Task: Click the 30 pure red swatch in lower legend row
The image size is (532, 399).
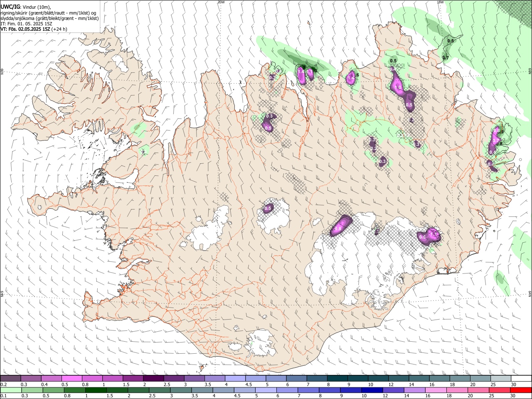Action: pyautogui.click(x=520, y=390)
